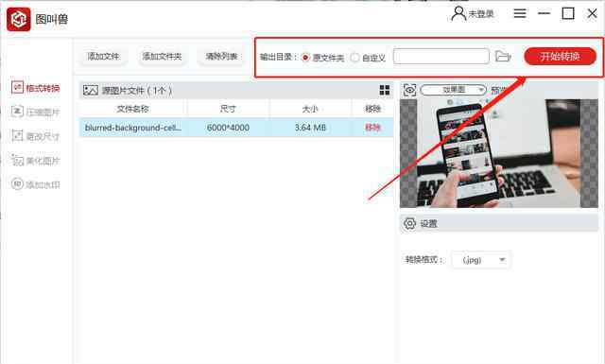Open the hamburger menu icon

(x=520, y=13)
